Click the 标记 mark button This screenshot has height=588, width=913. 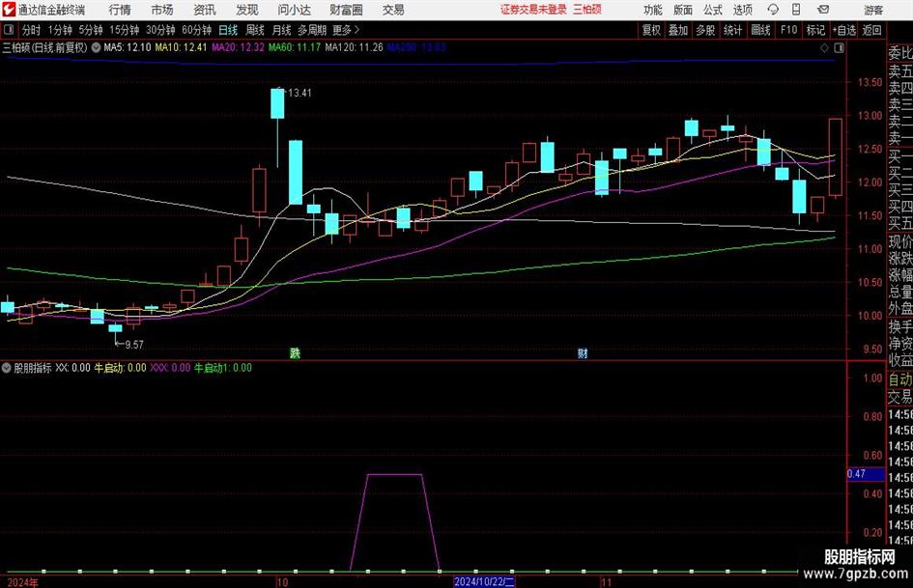tap(815, 30)
